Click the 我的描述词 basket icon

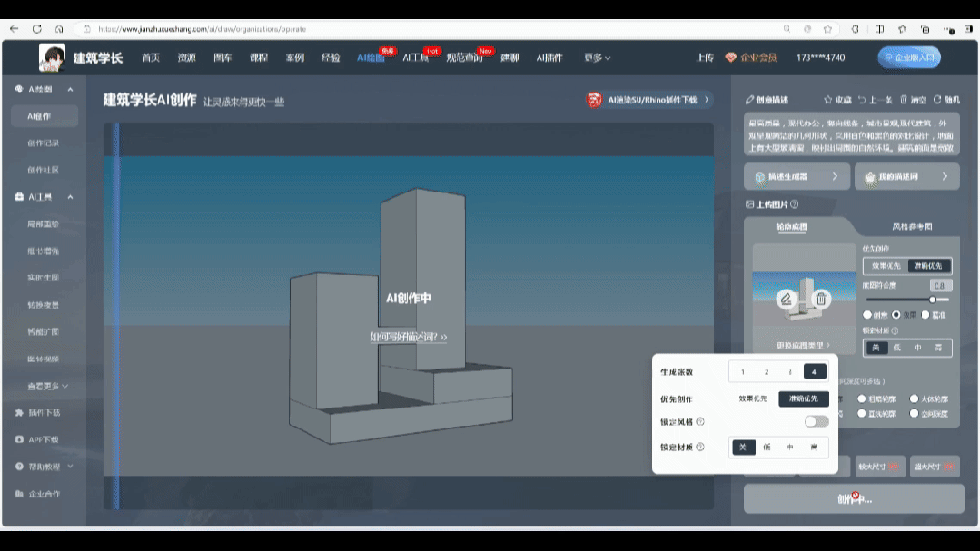[870, 177]
